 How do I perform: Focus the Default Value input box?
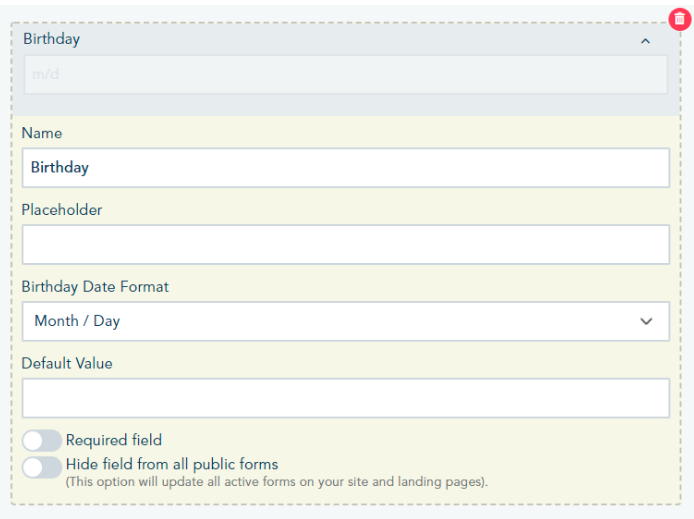(345, 398)
